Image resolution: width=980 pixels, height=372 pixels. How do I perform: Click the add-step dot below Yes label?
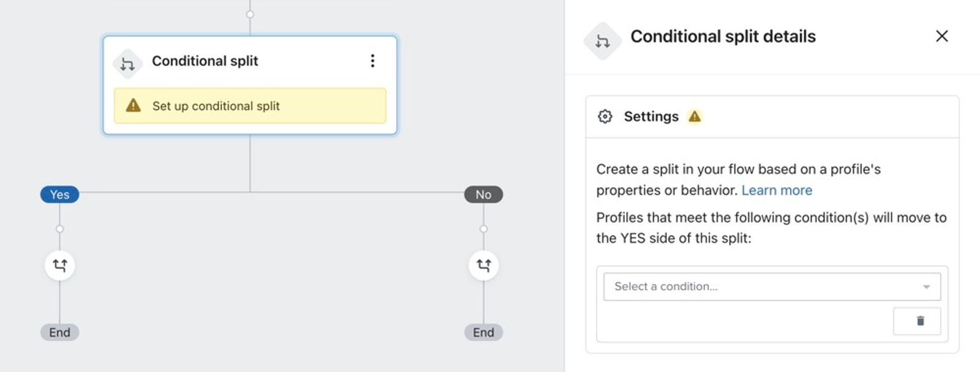click(60, 229)
